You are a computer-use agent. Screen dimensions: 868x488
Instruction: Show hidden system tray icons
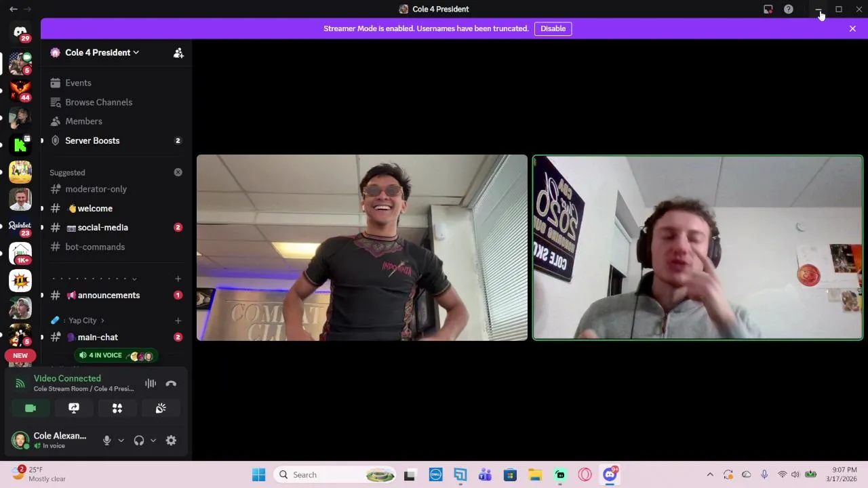coord(710,475)
